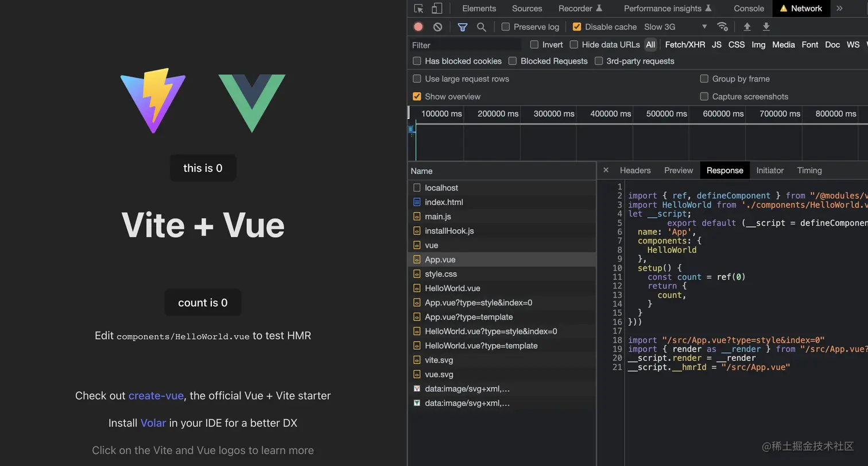
Task: Click the file icon beside style.css
Action: pos(417,274)
